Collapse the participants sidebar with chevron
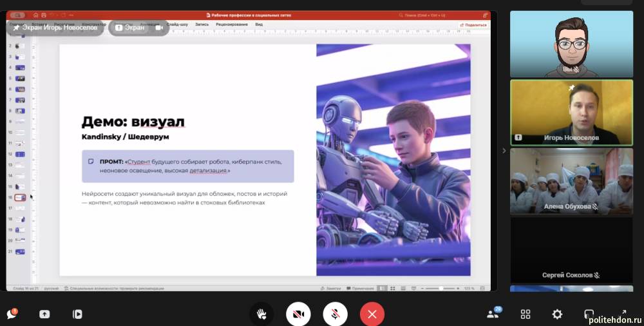 pos(504,151)
